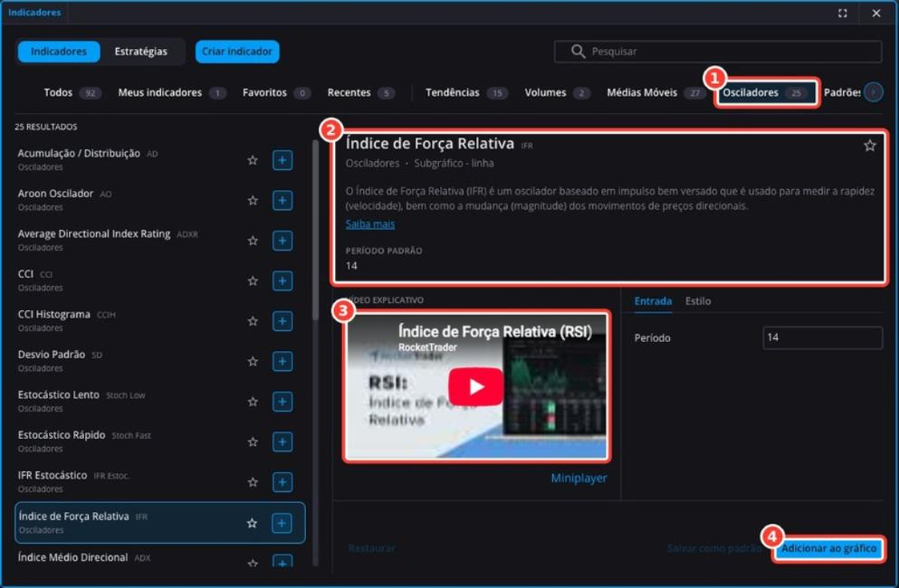Click the Período value field
This screenshot has height=588, width=899.
click(x=822, y=337)
